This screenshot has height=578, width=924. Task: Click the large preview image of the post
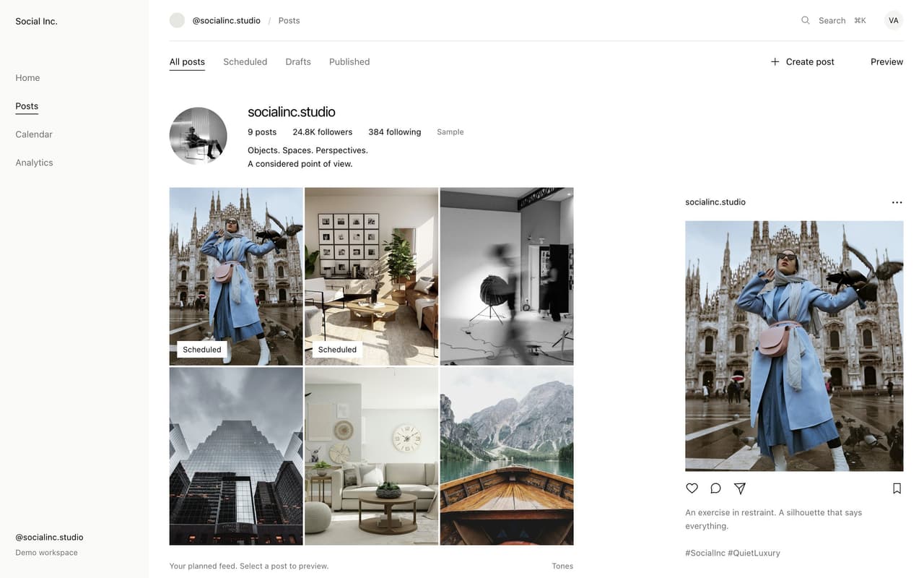[x=794, y=346]
